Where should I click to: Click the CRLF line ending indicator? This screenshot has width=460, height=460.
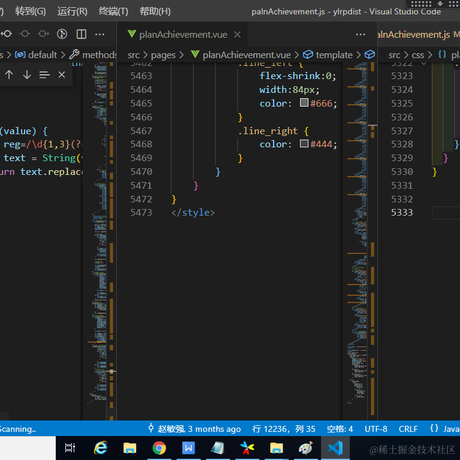point(408,429)
